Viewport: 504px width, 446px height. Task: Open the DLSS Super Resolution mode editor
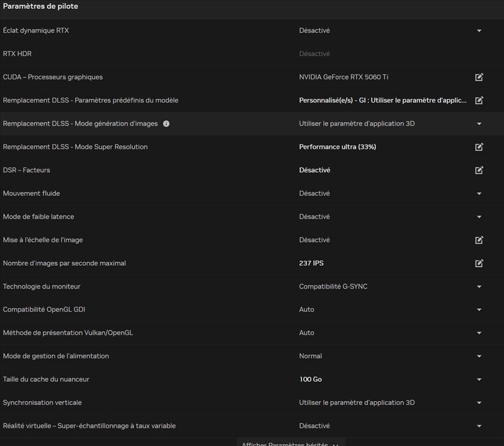(x=479, y=147)
